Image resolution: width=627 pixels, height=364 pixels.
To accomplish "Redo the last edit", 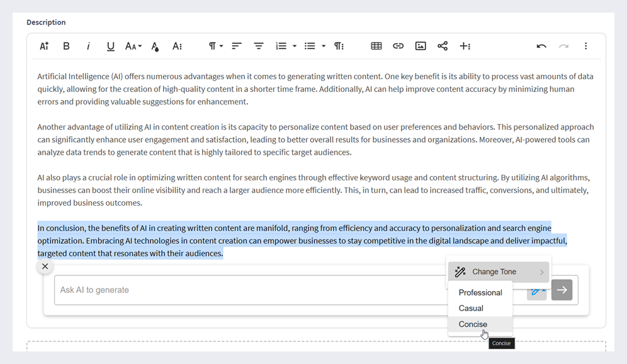I will point(564,47).
